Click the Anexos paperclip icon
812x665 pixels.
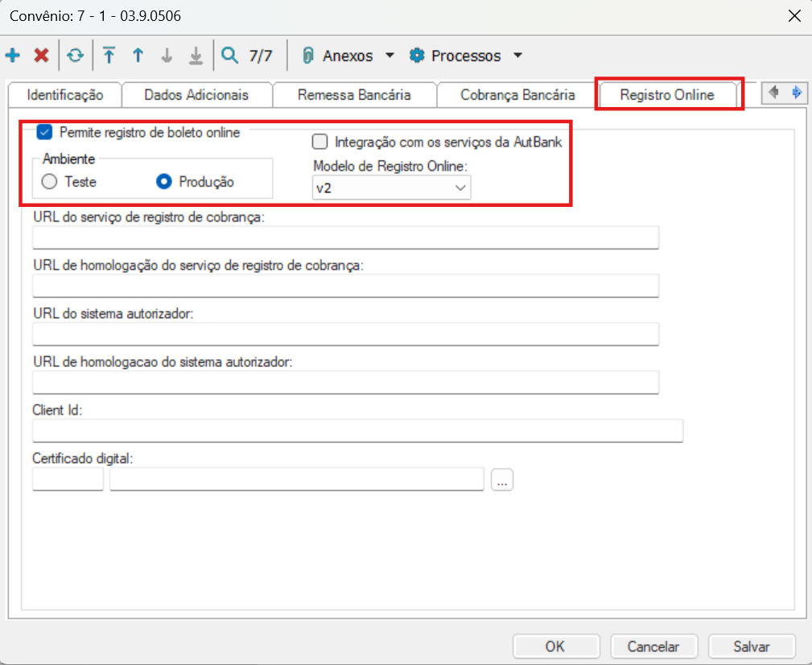[x=308, y=56]
